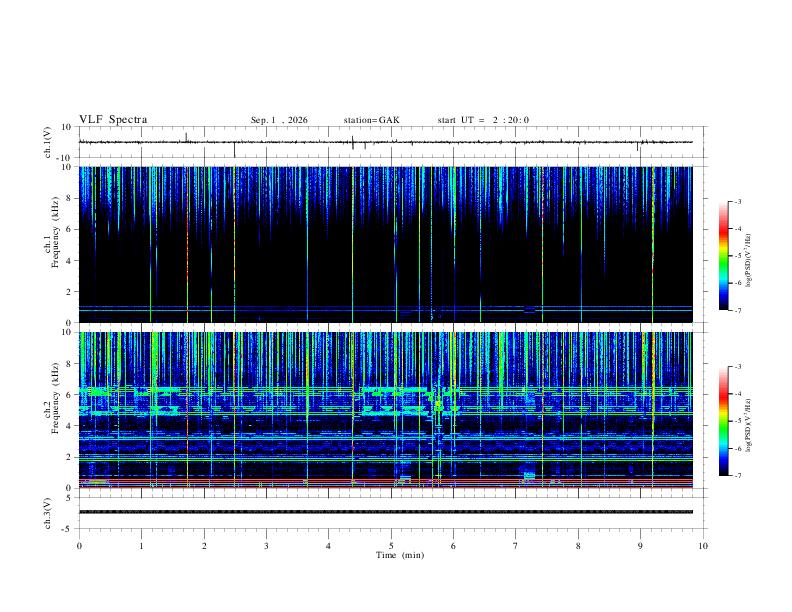This screenshot has height=612, width=792.
Task: Click the ch.3 voltage waveform strip
Action: click(385, 512)
